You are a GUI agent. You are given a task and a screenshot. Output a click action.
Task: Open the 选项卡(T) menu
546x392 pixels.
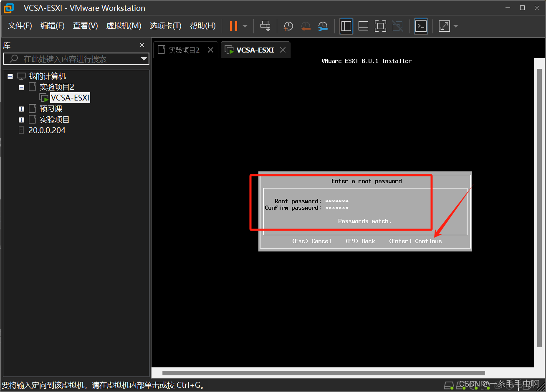click(166, 26)
